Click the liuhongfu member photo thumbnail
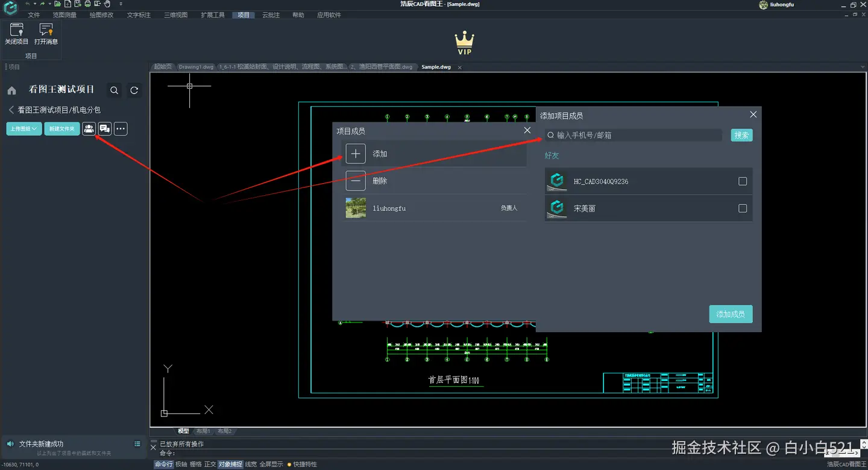868x470 pixels. [x=356, y=208]
